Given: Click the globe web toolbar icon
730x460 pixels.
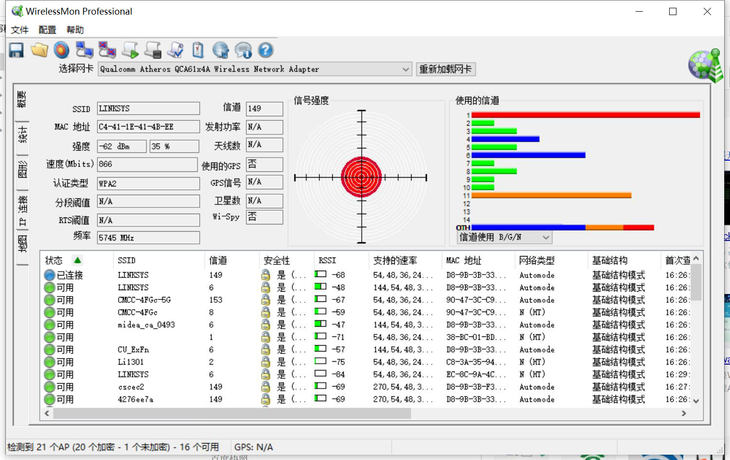Looking at the screenshot, I should (x=221, y=50).
